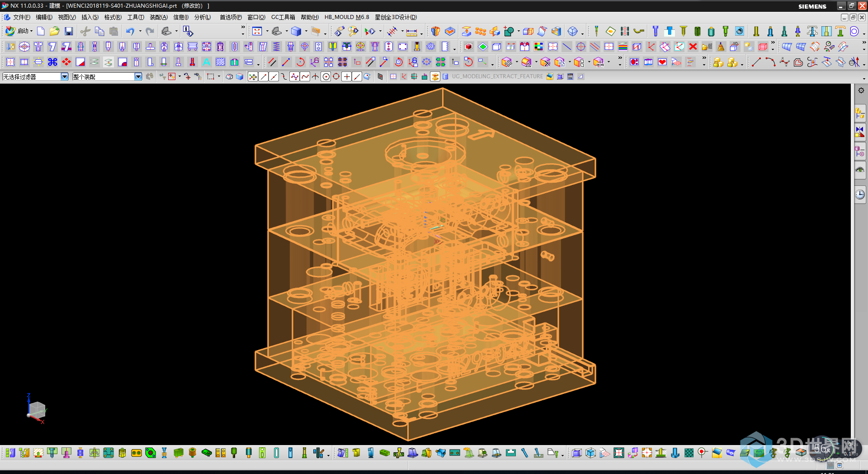Click the New file icon
868x474 pixels.
pos(41,31)
